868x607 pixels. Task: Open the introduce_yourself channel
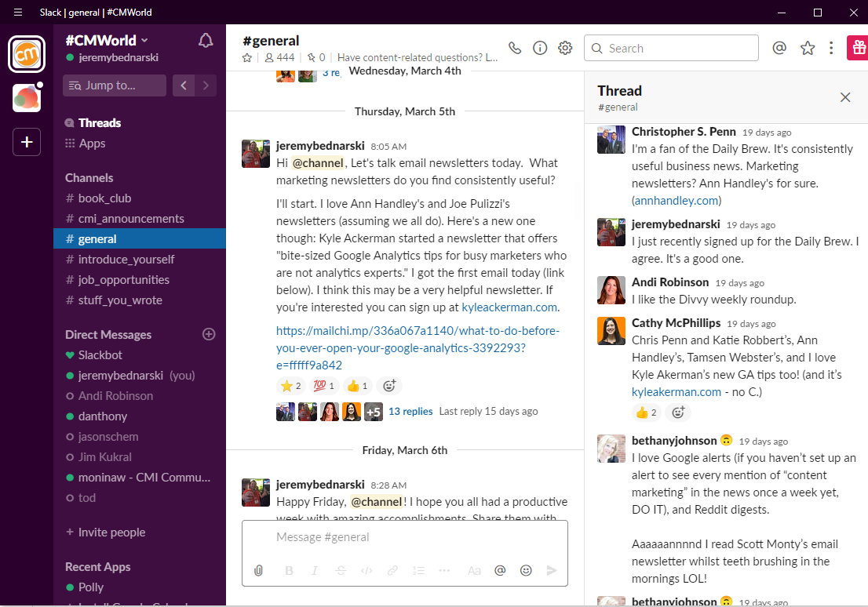[140, 260]
